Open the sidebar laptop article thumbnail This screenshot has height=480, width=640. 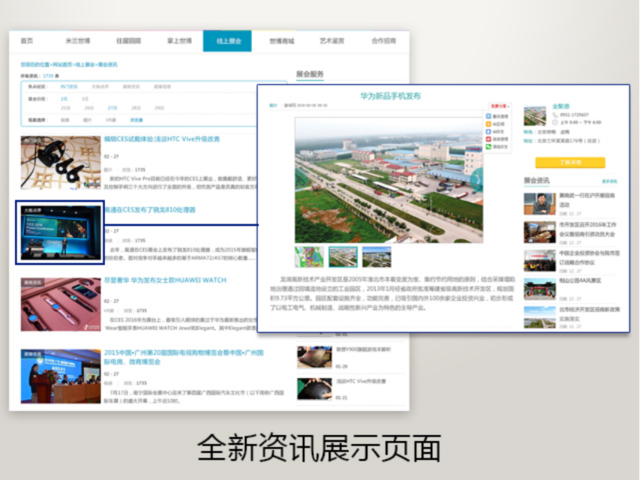click(x=314, y=357)
